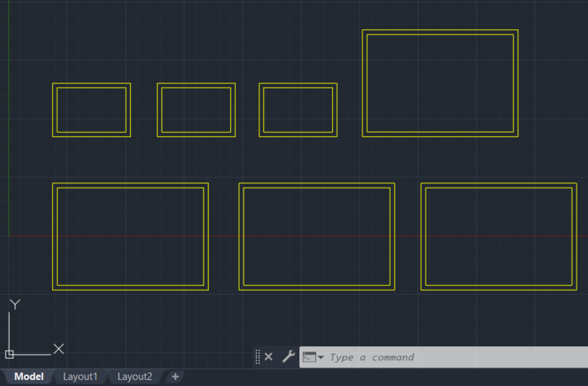Open command line customize wrench menu

click(x=288, y=357)
